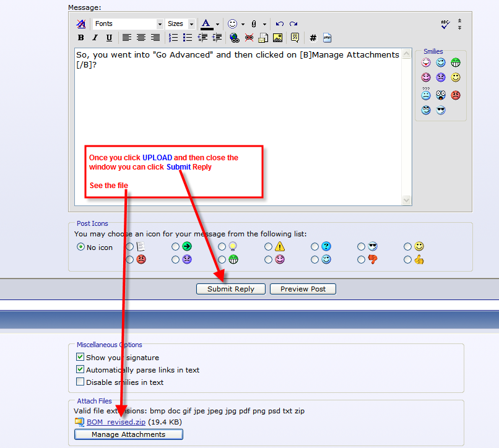The image size is (499, 448).
Task: Enable Show your signature
Action: 80,357
